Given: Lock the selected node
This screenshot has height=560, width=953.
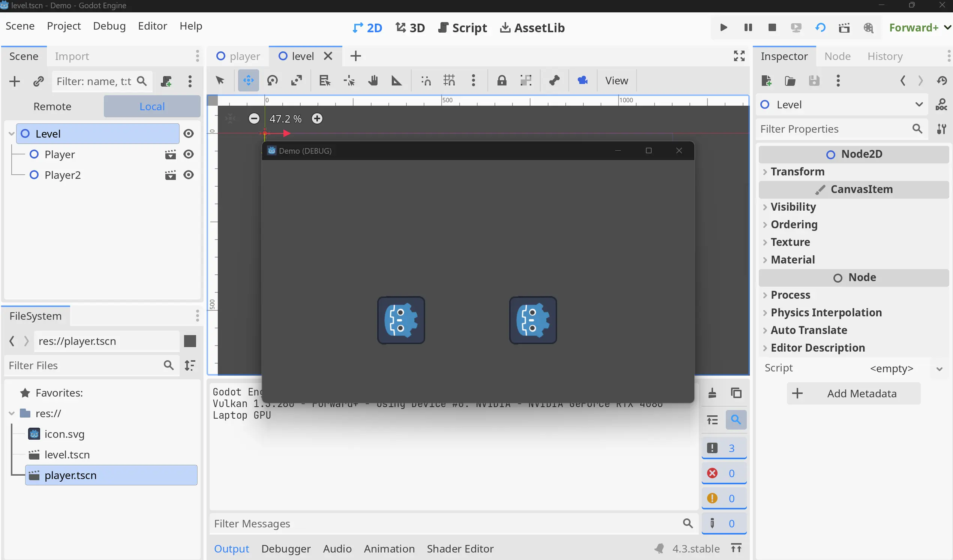Looking at the screenshot, I should coord(502,81).
